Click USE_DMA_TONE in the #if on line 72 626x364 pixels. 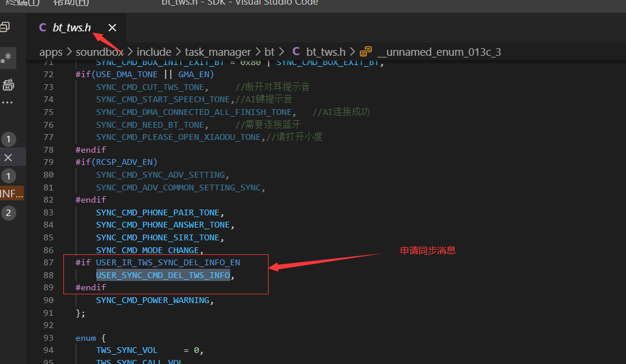pos(127,74)
